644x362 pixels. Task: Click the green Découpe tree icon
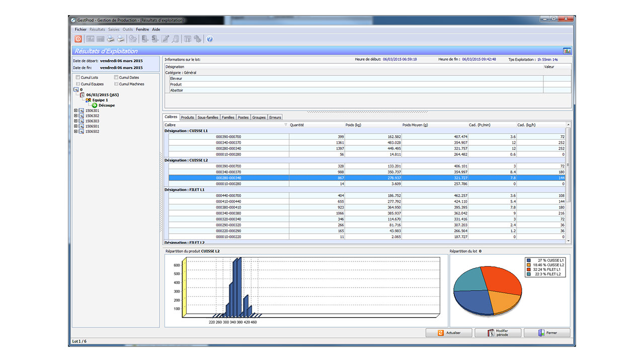point(95,105)
